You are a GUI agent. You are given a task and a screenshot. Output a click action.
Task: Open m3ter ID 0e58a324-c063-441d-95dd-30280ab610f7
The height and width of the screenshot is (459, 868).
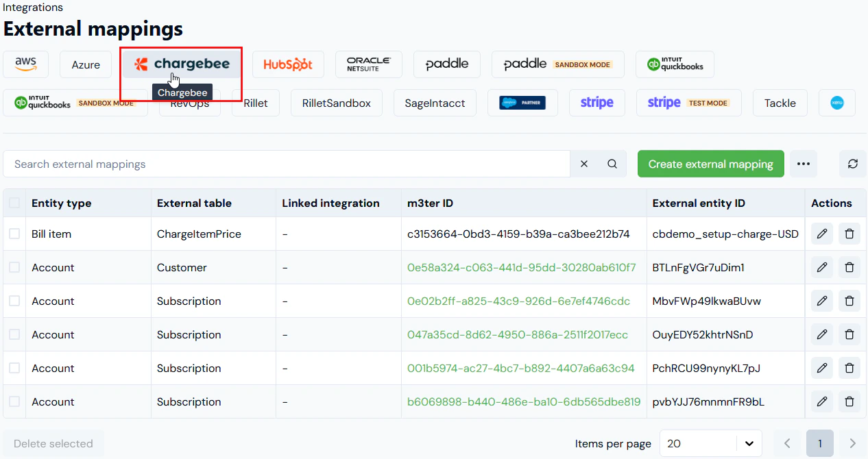[521, 267]
